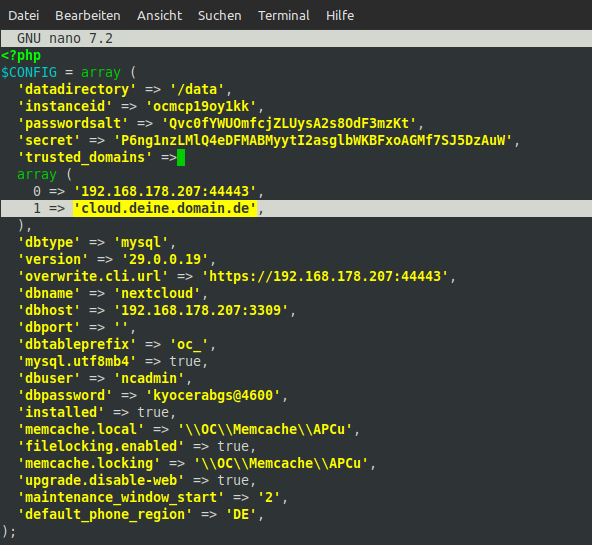
Task: Open the Terminal menu
Action: tap(284, 15)
